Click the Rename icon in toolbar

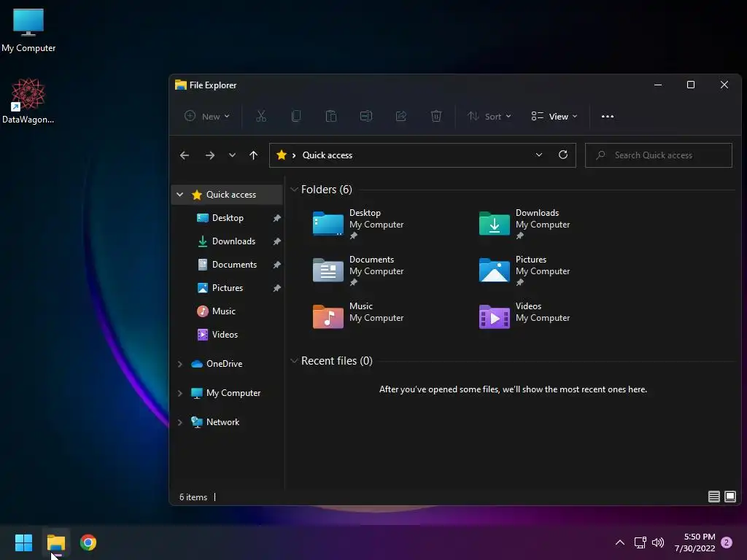coord(366,116)
